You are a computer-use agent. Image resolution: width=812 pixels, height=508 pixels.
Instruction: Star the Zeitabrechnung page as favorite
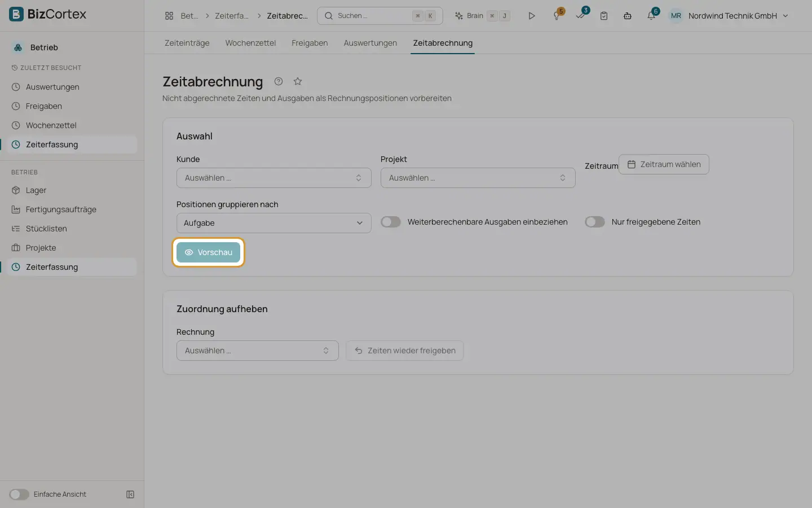click(x=298, y=81)
